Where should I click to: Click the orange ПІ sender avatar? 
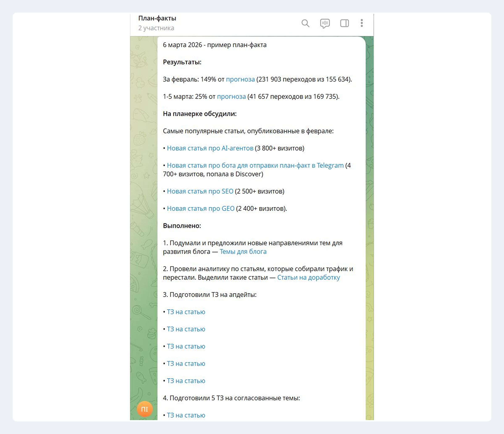coord(145,409)
